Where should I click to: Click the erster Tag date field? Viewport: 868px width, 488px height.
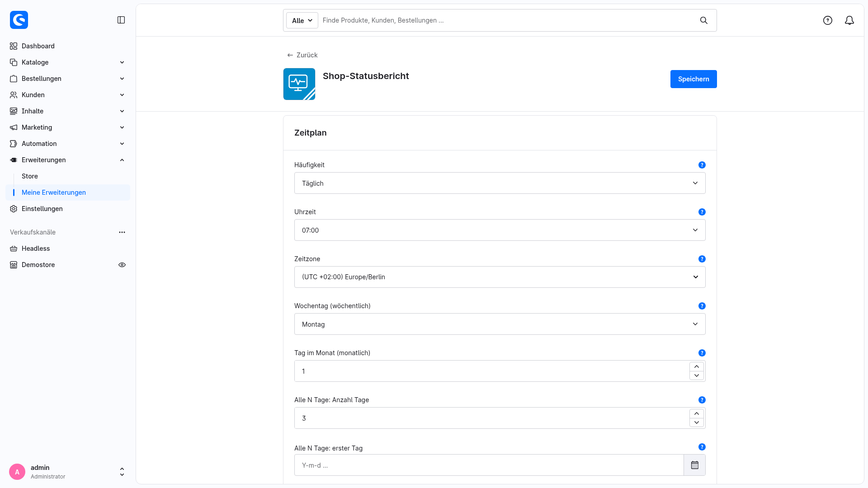489,465
